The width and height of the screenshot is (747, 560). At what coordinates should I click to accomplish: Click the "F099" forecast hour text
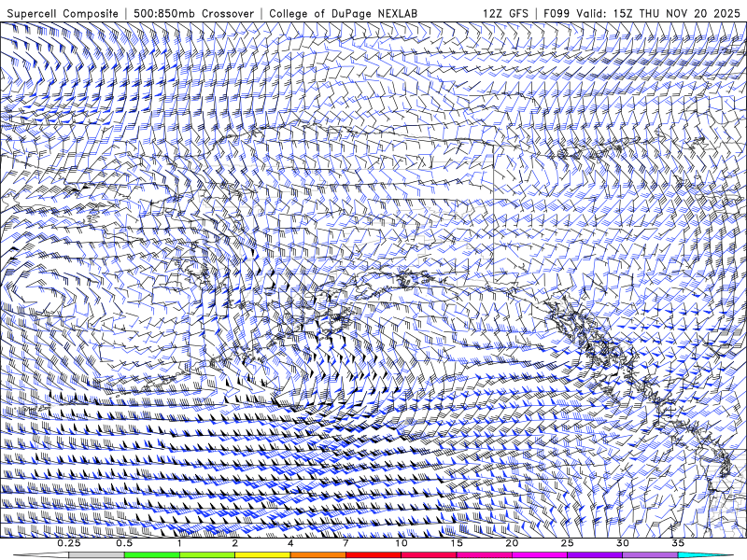(x=557, y=13)
